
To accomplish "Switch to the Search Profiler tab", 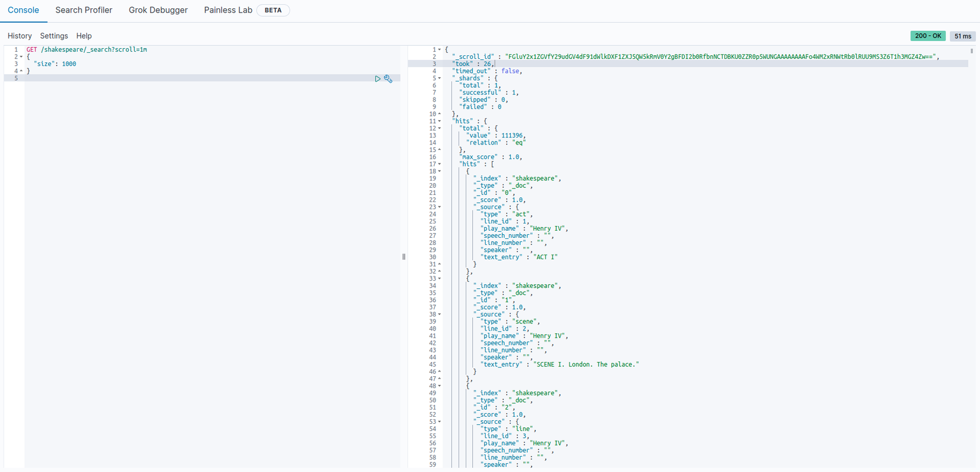I will point(84,10).
